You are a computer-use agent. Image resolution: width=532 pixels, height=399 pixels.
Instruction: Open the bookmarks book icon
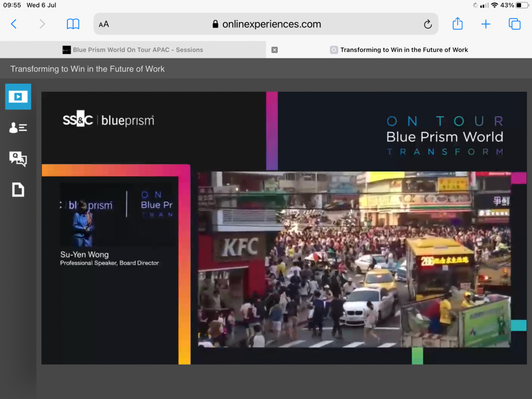73,24
